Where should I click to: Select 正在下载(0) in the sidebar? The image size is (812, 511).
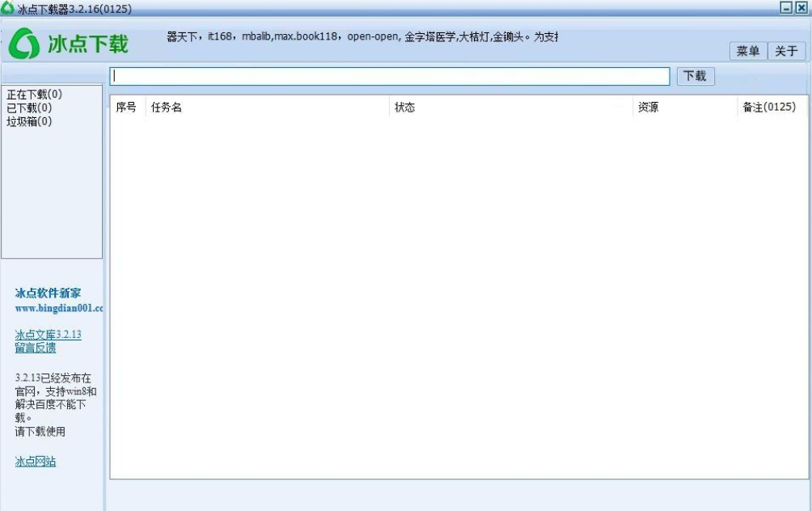(x=34, y=95)
